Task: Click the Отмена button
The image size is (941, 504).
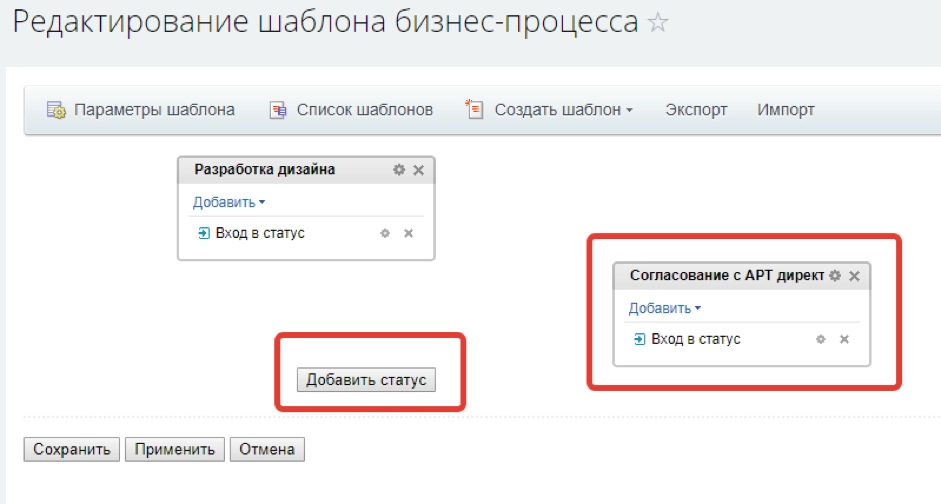Action: (x=267, y=449)
